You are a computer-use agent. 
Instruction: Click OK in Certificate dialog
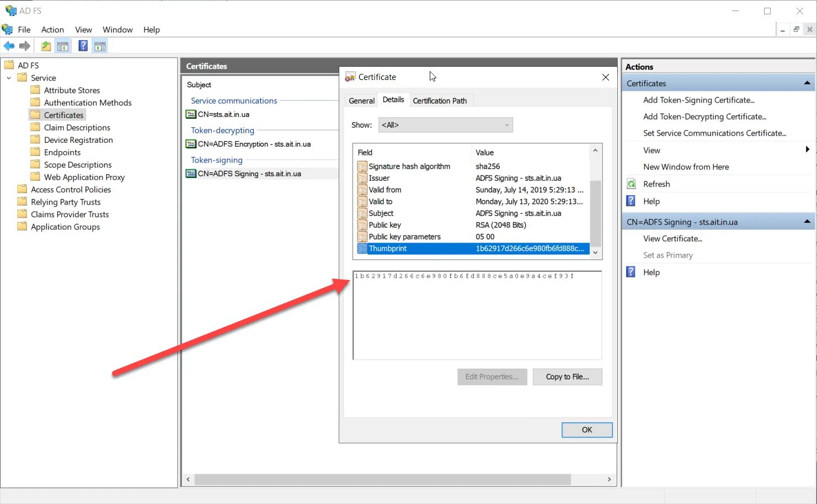pyautogui.click(x=587, y=430)
